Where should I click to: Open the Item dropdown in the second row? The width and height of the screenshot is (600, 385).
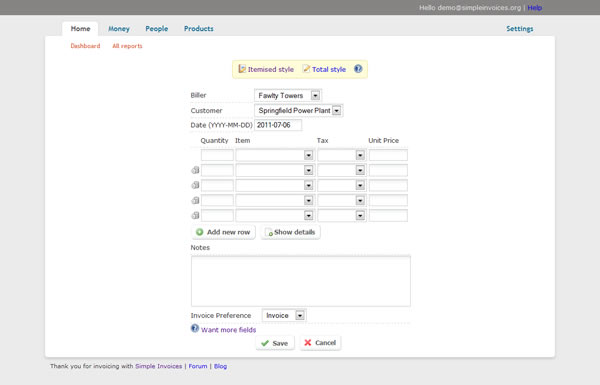click(x=275, y=170)
